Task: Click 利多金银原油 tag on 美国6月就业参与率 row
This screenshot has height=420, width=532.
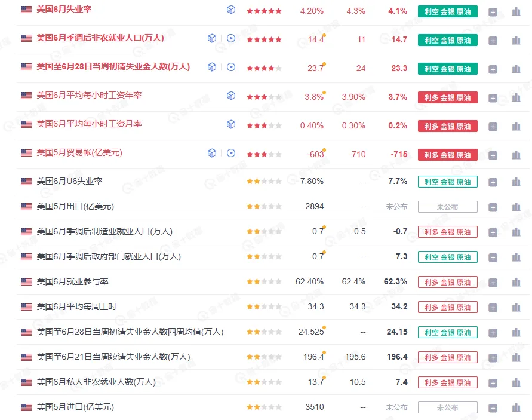Action: (448, 282)
